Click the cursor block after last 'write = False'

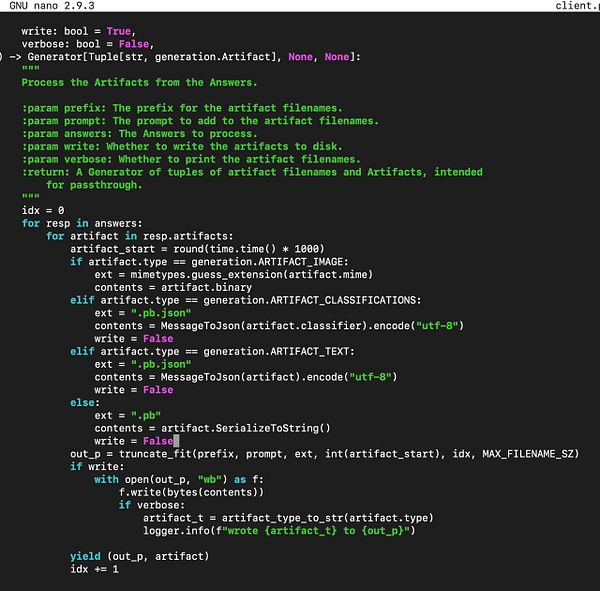click(x=176, y=441)
